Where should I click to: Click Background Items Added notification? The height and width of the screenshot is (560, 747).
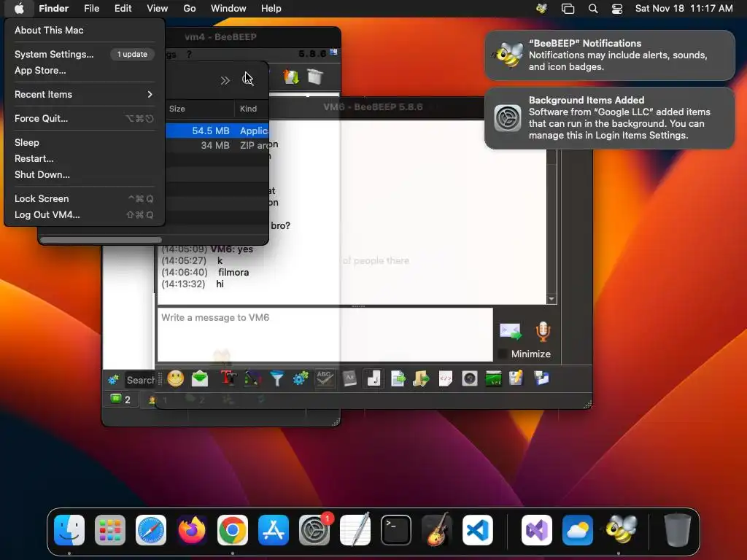click(x=609, y=117)
